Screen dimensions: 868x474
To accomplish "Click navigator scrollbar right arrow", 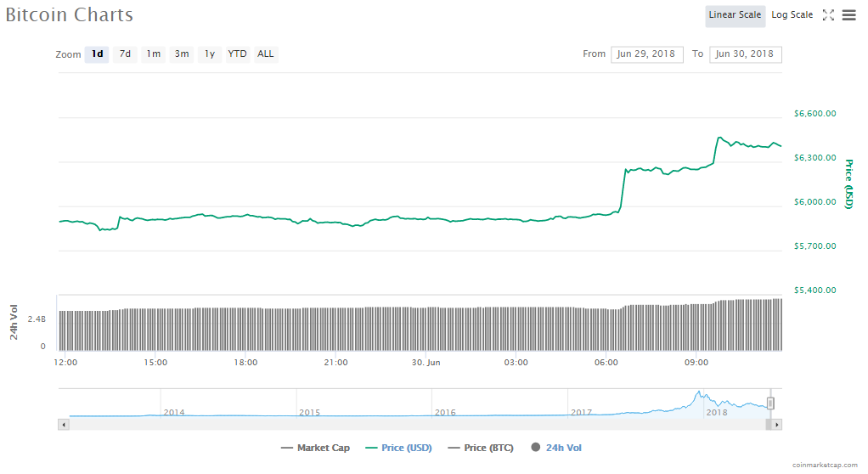I will coord(777,424).
